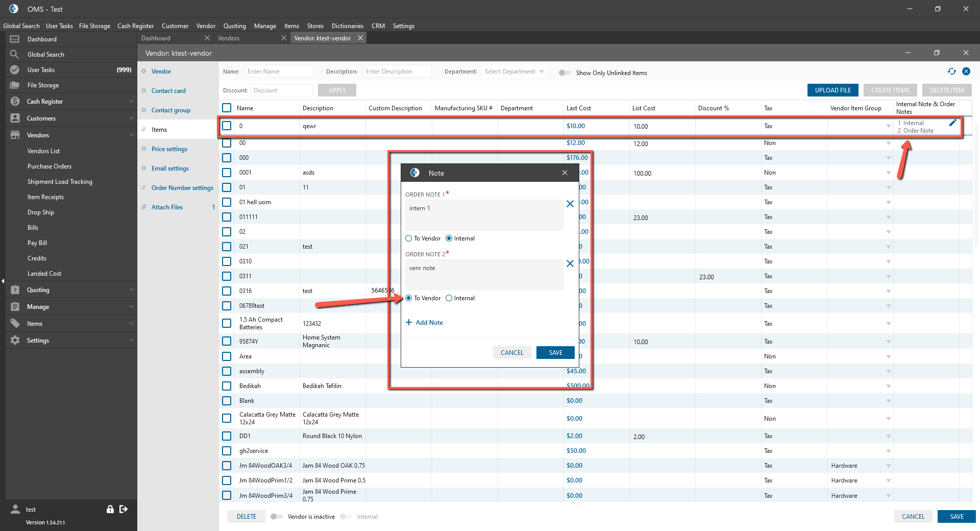Viewport: 980px width, 531px height.
Task: Click the logout icon beside test user
Action: [x=124, y=509]
